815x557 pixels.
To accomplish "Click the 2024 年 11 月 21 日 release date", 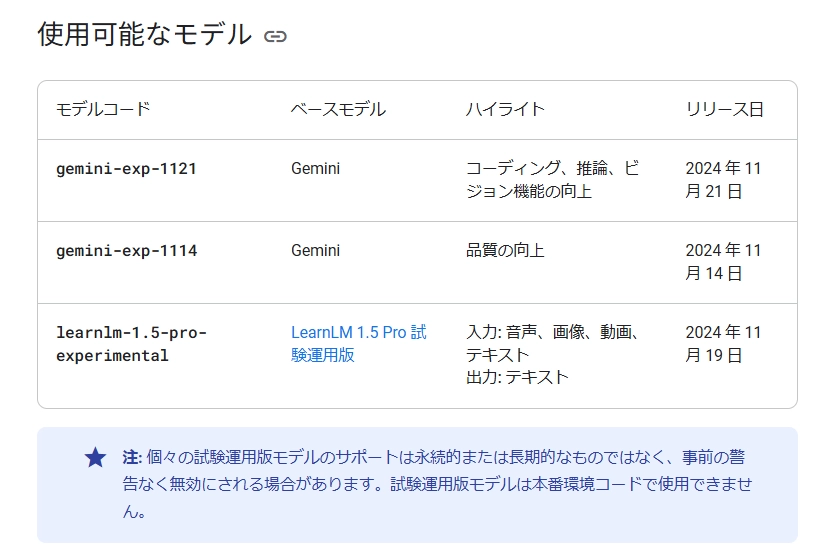I will 723,180.
